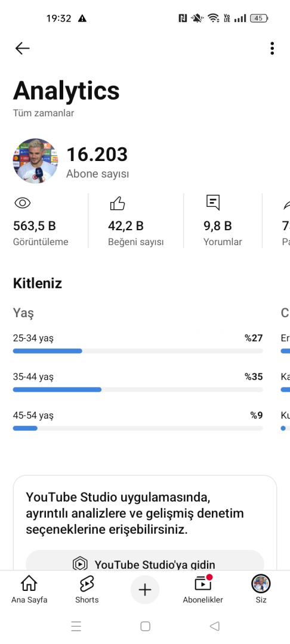
Task: Open the Siz profile tab
Action: point(261,590)
